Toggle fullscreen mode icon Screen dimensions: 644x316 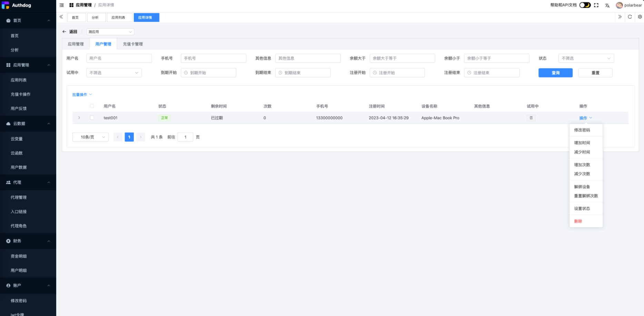tap(596, 5)
